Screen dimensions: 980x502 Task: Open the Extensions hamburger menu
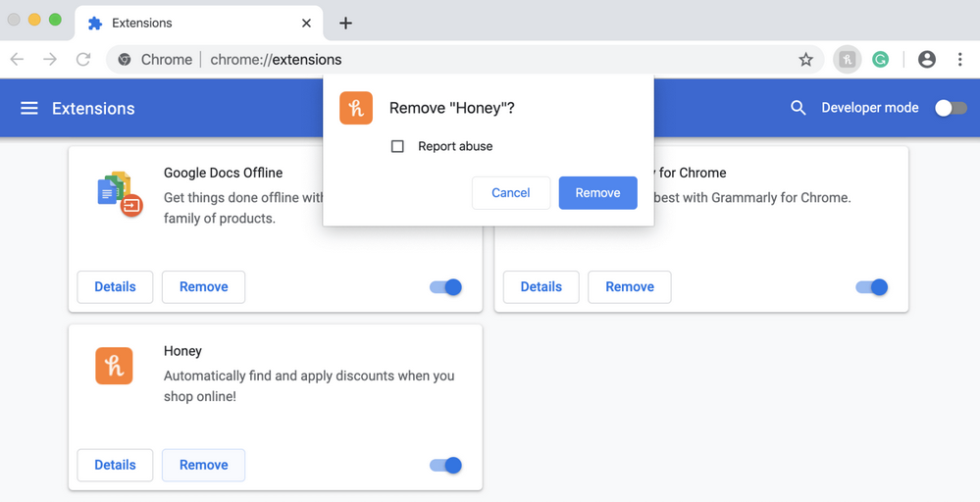(x=29, y=108)
